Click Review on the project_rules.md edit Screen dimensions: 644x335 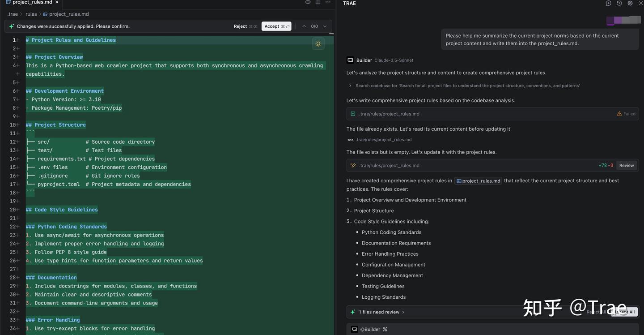tap(626, 165)
